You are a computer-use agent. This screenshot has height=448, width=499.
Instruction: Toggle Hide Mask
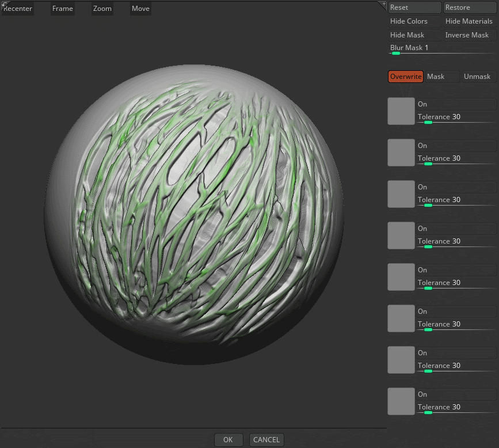coord(414,35)
